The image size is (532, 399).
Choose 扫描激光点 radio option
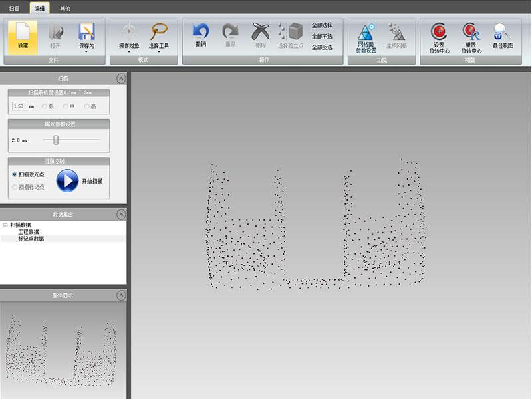[x=15, y=174]
